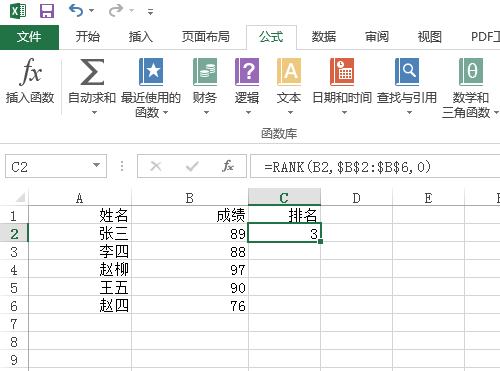Screen dimensions: 500x371
Task: Open the undo history dropdown arrow
Action: click(91, 11)
